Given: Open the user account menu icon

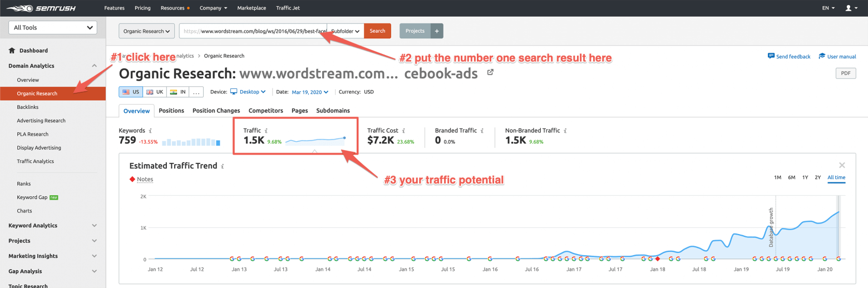Looking at the screenshot, I should coord(851,8).
